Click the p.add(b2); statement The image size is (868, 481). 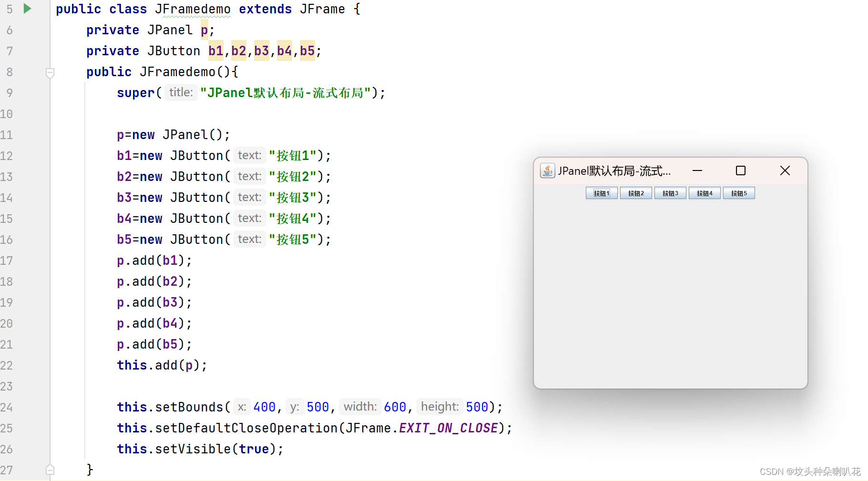pyautogui.click(x=154, y=281)
